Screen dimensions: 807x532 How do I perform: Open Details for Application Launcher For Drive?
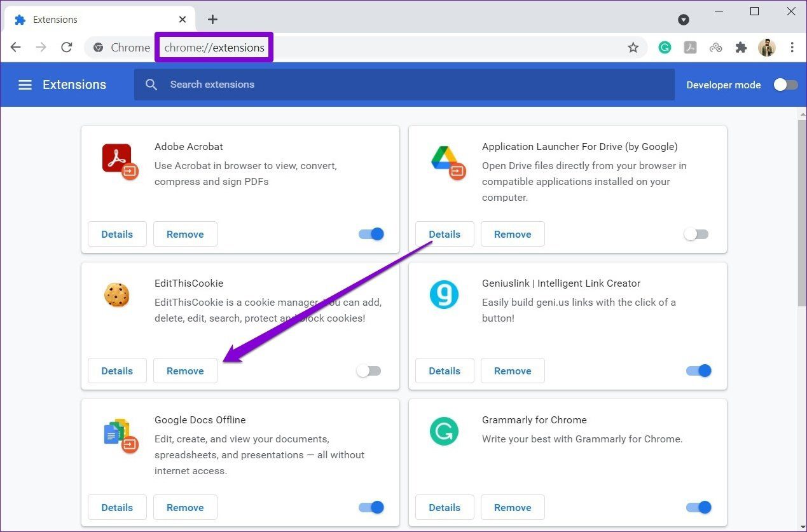445,234
